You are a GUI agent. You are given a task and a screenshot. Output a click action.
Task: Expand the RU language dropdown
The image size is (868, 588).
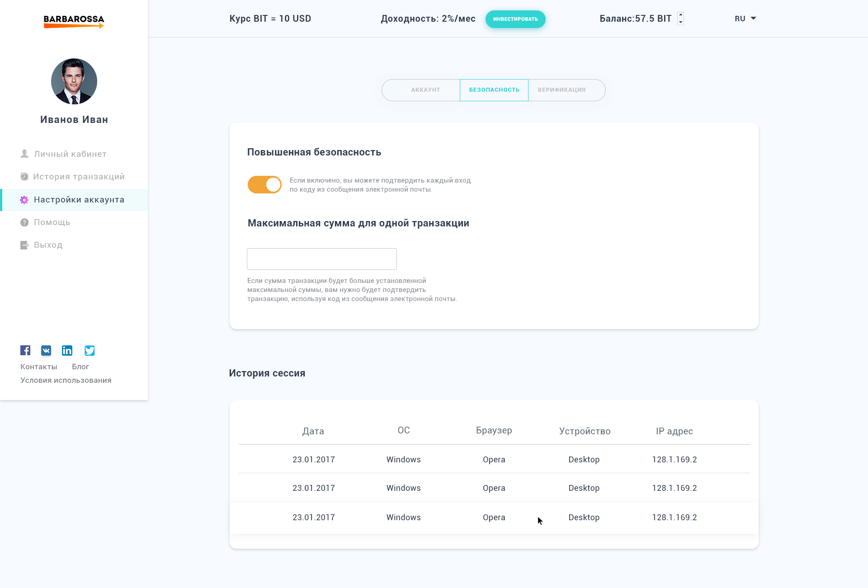coord(745,19)
